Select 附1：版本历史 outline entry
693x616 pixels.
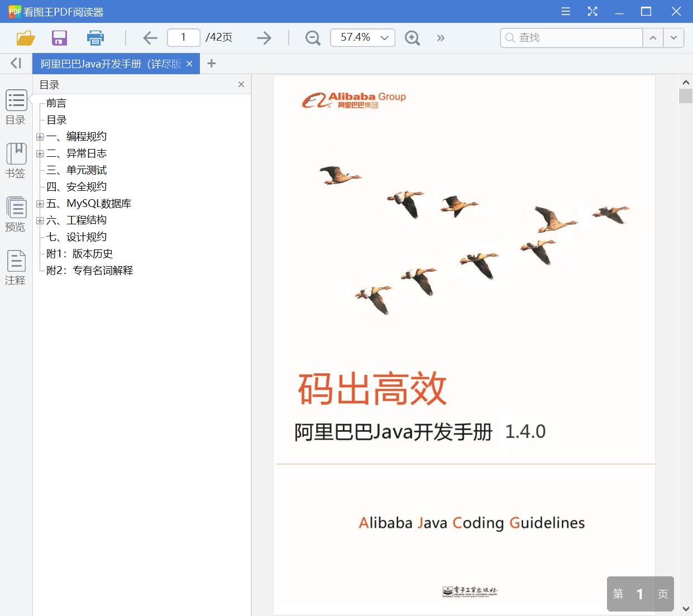pyautogui.click(x=80, y=254)
